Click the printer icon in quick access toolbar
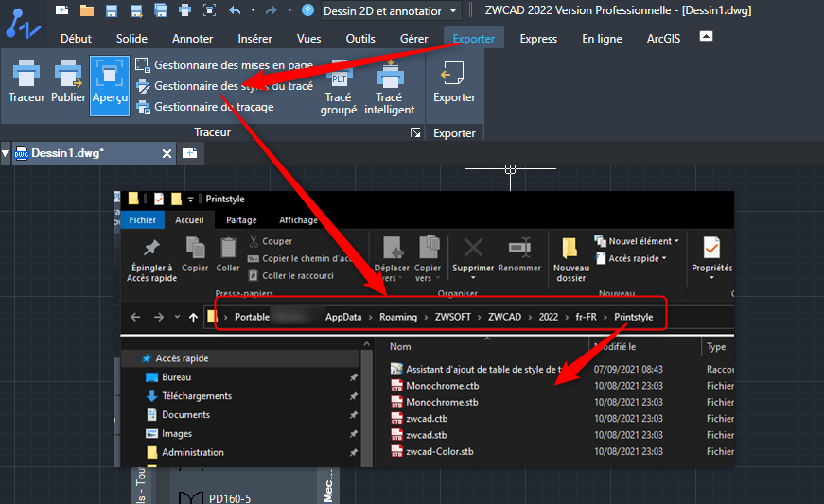The width and height of the screenshot is (824, 504). (x=185, y=10)
